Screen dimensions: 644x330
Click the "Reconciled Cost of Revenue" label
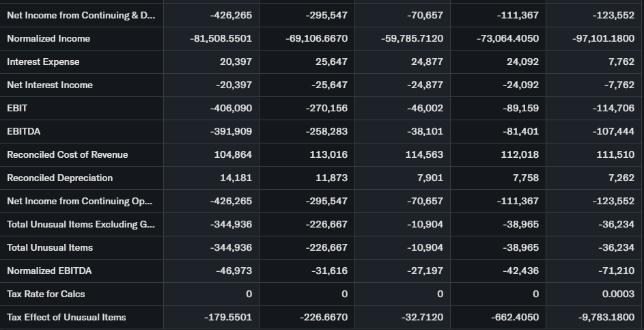click(68, 154)
